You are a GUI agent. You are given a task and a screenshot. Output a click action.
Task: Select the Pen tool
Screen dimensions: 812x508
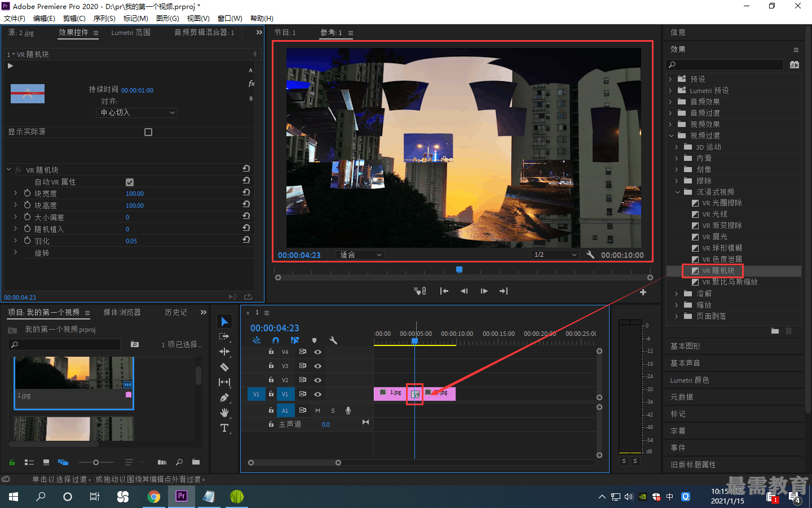tap(224, 397)
